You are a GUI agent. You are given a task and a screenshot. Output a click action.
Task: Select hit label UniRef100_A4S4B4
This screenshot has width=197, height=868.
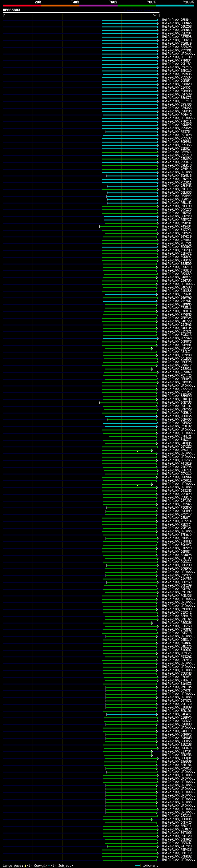coord(177,226)
